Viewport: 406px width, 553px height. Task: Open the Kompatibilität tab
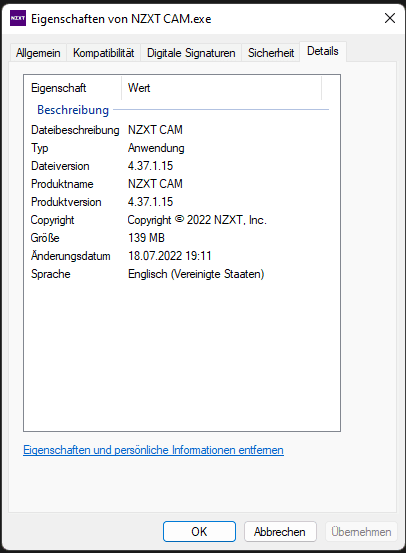103,53
